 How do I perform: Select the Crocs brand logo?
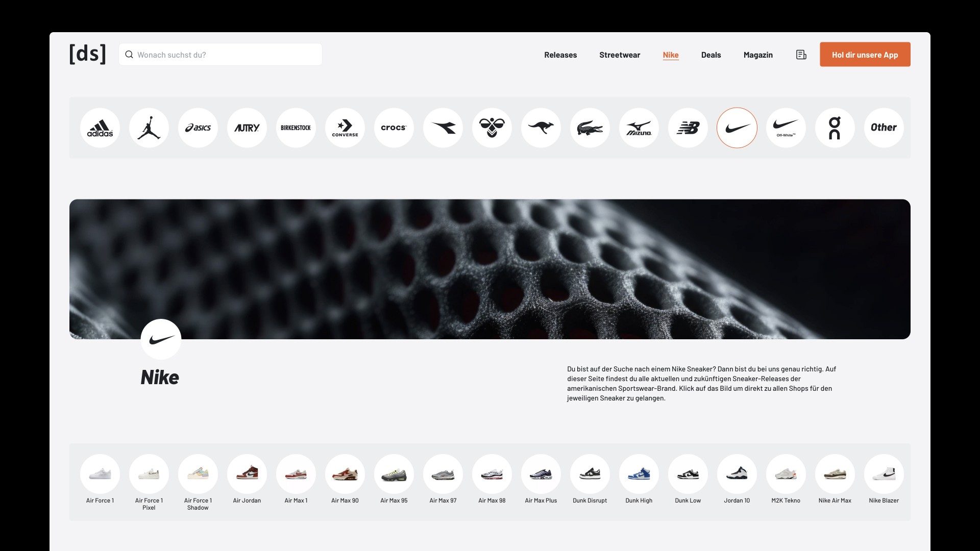[x=394, y=128]
